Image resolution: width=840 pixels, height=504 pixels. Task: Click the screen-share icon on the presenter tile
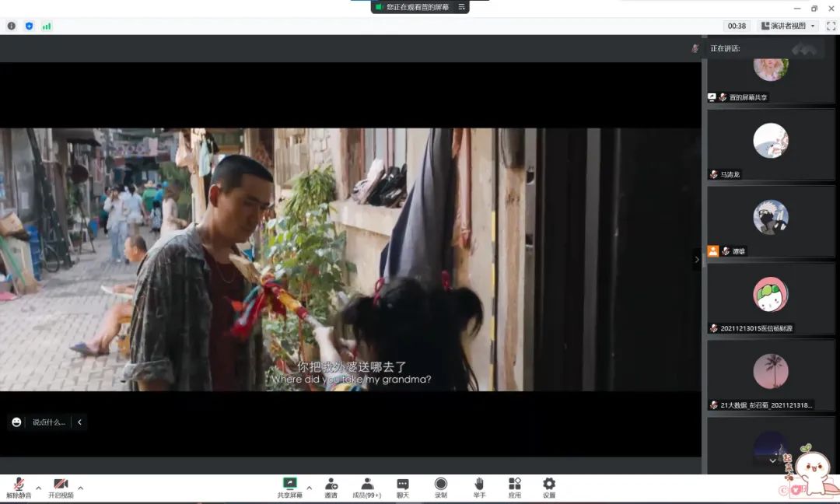pyautogui.click(x=712, y=97)
